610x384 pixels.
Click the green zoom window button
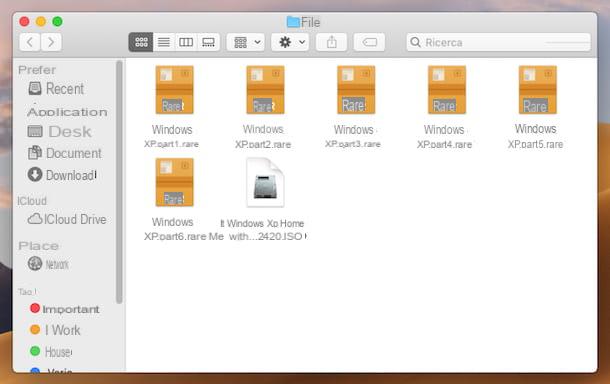[x=58, y=21]
